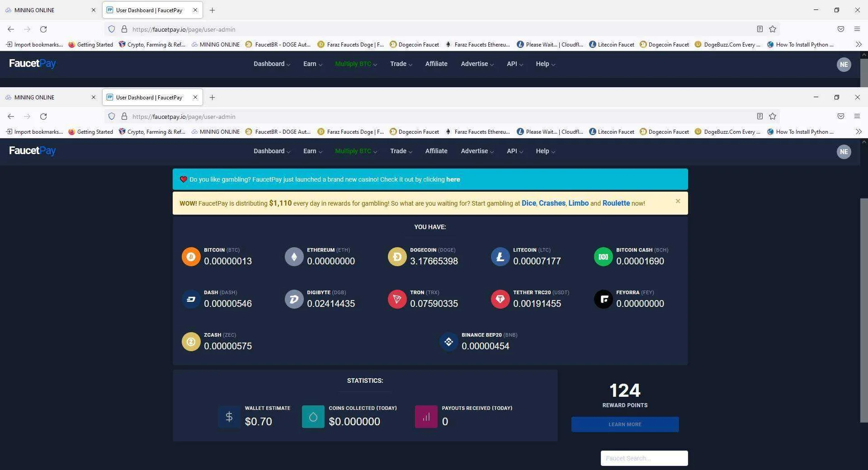Close User Dashboard tab in lower window
Viewport: 868px width, 470px height.
click(x=195, y=98)
